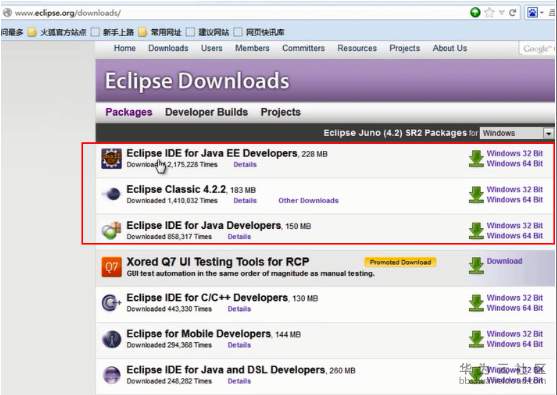Image resolution: width=557 pixels, height=395 pixels.
Task: Click Eclipse IDE for Java EE Developers title
Action: coord(212,153)
